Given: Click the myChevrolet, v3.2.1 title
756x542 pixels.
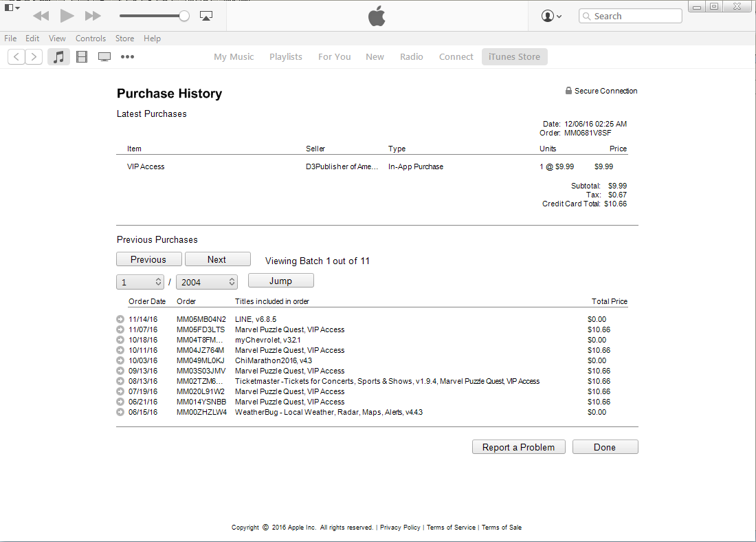Looking at the screenshot, I should pos(267,340).
